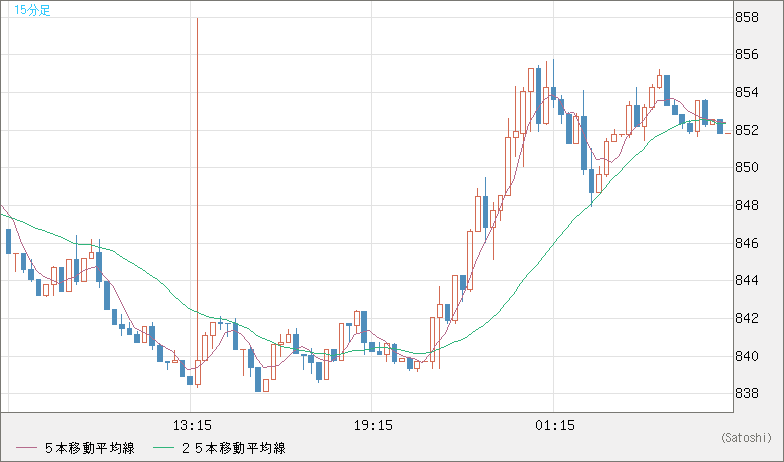Select the 01:15 time axis label
Screen dimensions: 784x462
[554, 426]
